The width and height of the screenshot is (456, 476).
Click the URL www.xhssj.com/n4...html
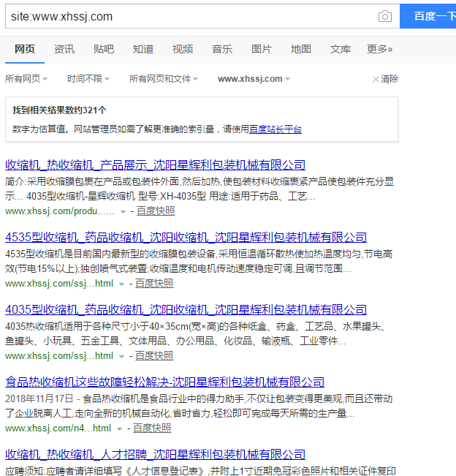tap(58, 428)
